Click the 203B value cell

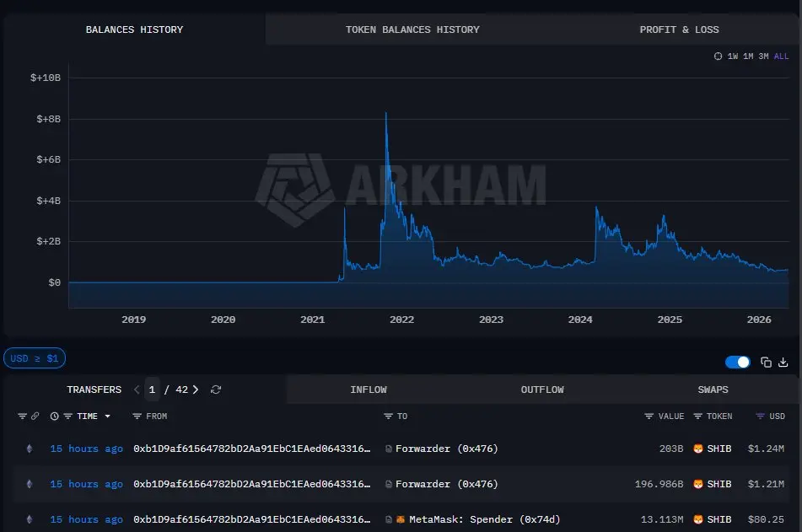671,449
